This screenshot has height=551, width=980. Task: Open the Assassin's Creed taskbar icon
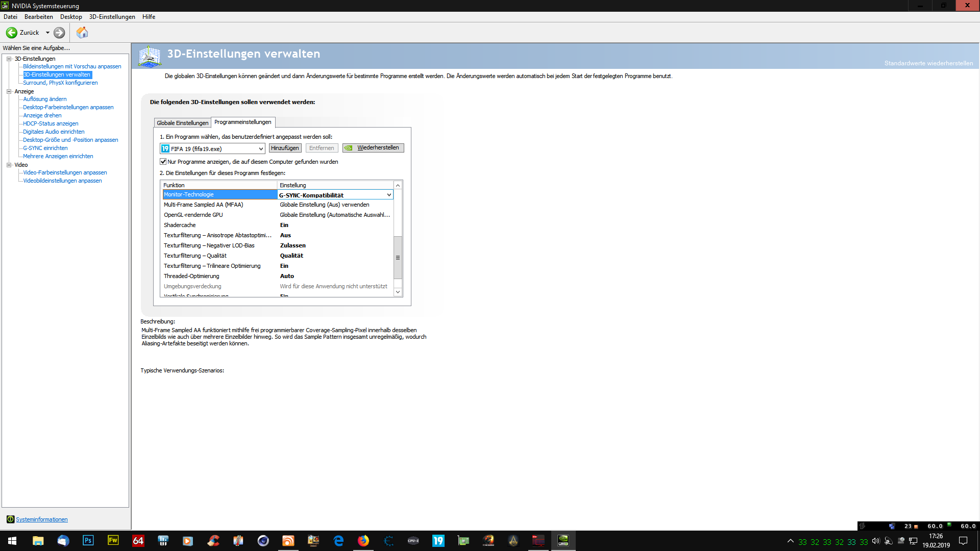click(513, 541)
